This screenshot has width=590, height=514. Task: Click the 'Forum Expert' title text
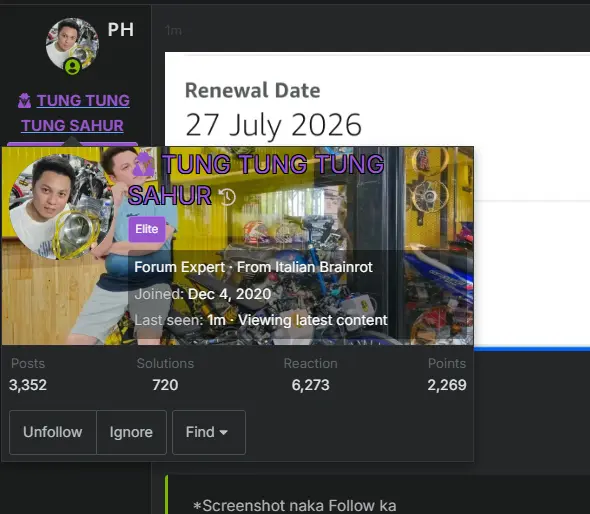coord(179,267)
